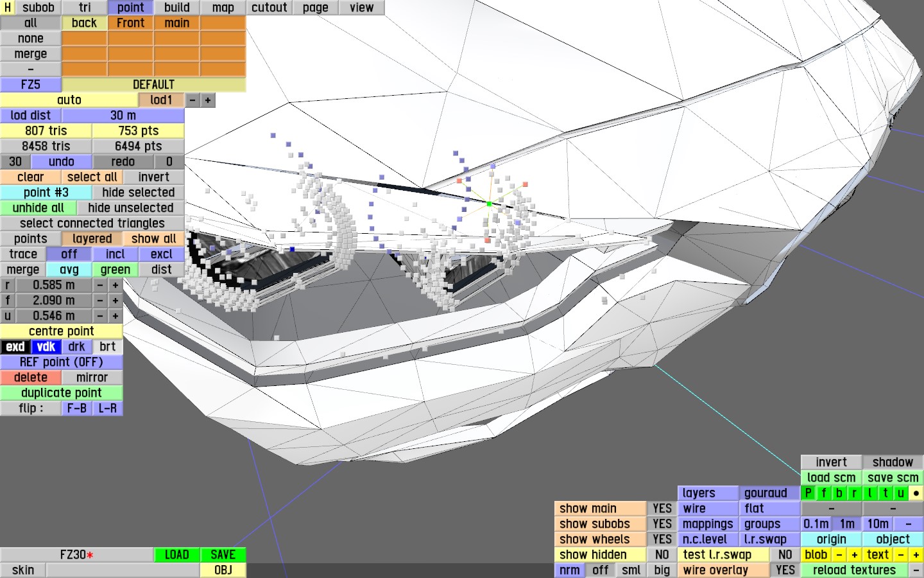Screen dimensions: 924x578
Task: Click the 30 m lod distance value
Action: click(x=123, y=116)
